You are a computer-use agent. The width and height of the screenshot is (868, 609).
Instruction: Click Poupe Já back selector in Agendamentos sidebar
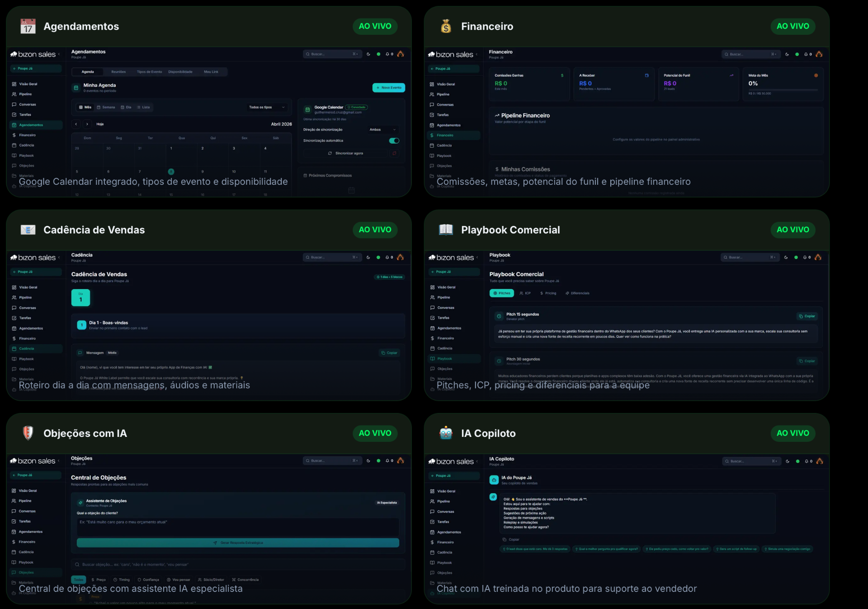(x=36, y=69)
